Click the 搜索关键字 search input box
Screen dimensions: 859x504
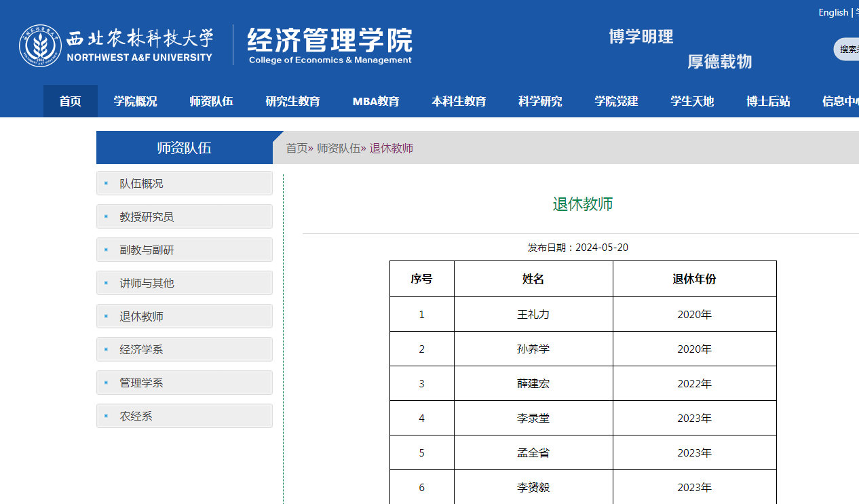tap(850, 49)
